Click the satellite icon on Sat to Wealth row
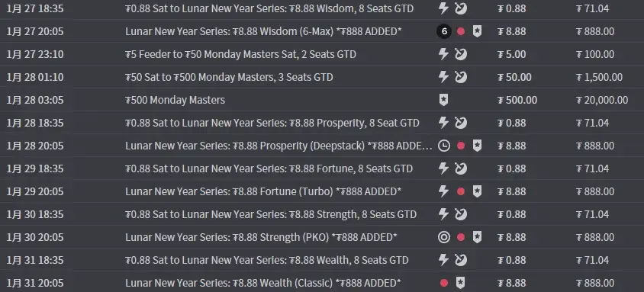Screen dimensions: 644x292 coord(461,260)
